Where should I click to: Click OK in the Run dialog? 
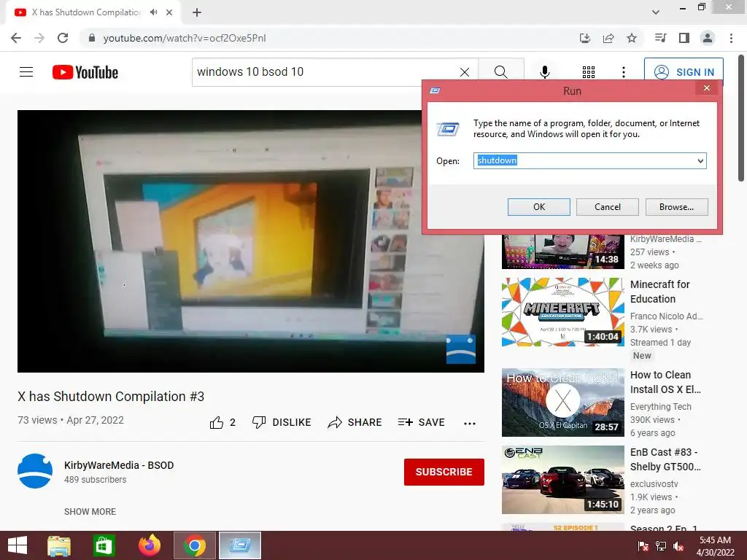pyautogui.click(x=539, y=207)
